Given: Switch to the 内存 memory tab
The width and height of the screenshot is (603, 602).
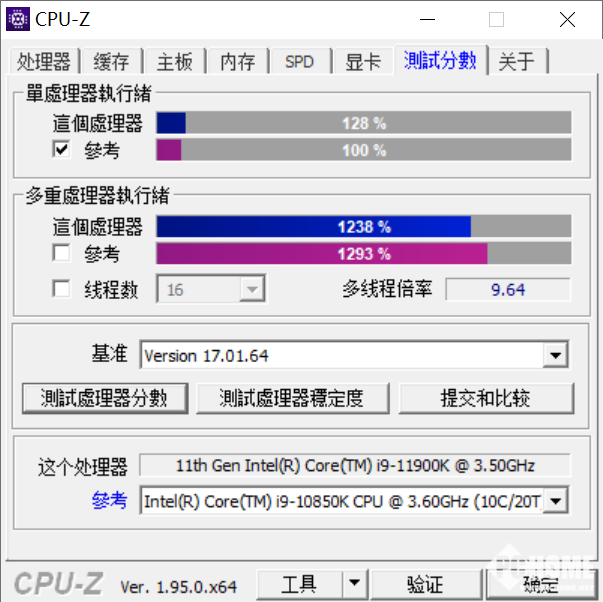Looking at the screenshot, I should (237, 62).
